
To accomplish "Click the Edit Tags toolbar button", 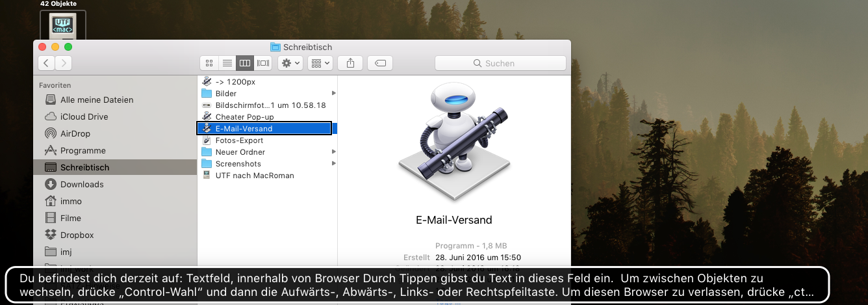I will [380, 63].
